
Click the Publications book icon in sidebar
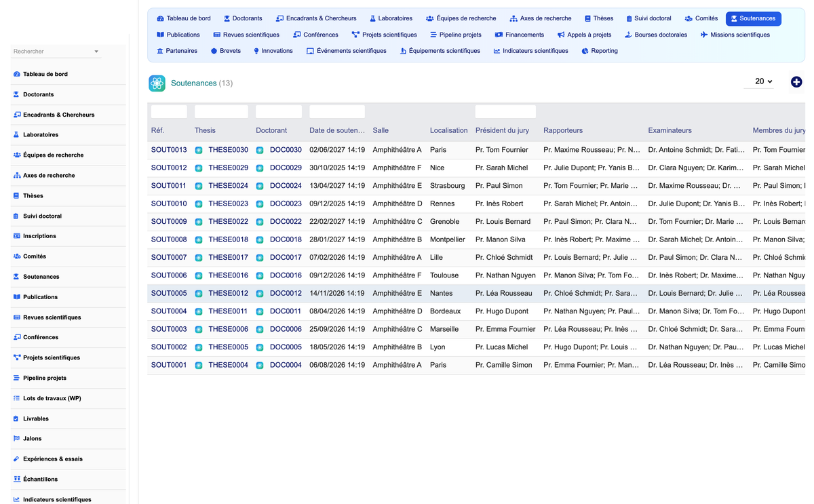17,297
